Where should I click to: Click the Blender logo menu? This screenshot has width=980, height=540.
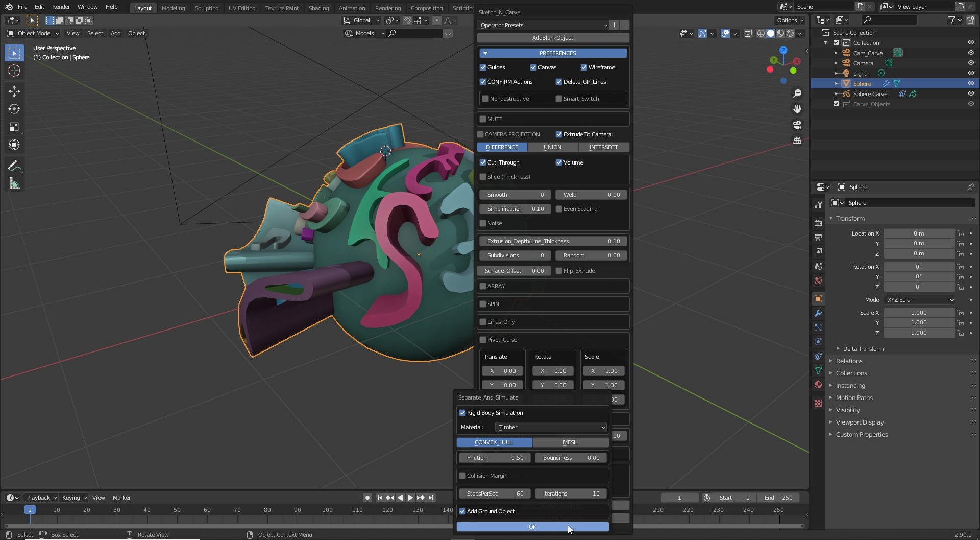point(9,7)
